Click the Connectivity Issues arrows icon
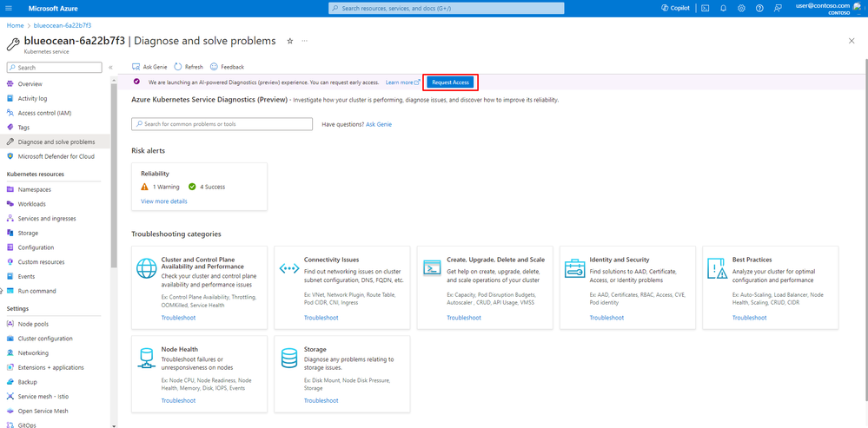Screen dimensions: 868x428 pyautogui.click(x=289, y=269)
